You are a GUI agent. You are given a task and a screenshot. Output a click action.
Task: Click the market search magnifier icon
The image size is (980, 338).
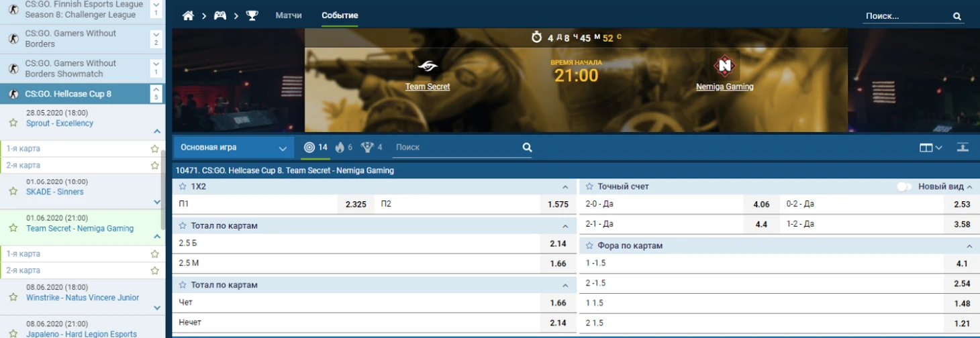[x=527, y=148]
